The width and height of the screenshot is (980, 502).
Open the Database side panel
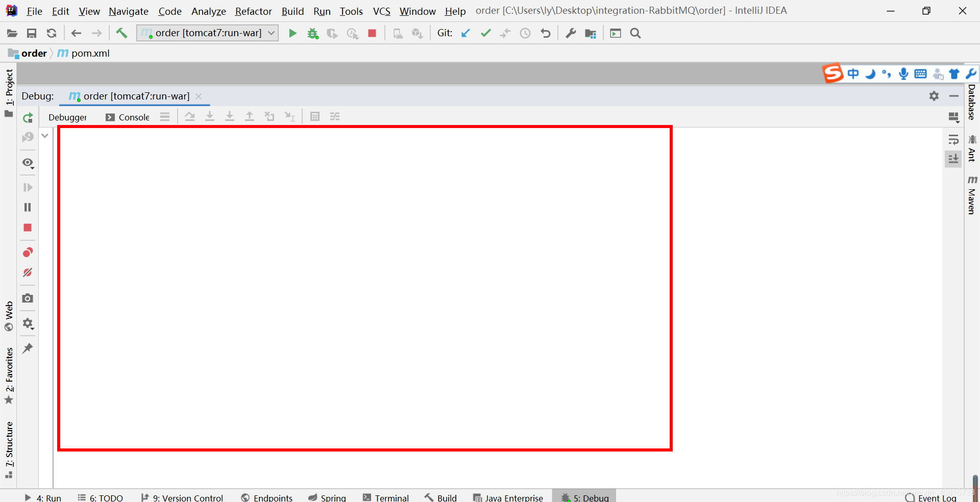click(x=972, y=103)
